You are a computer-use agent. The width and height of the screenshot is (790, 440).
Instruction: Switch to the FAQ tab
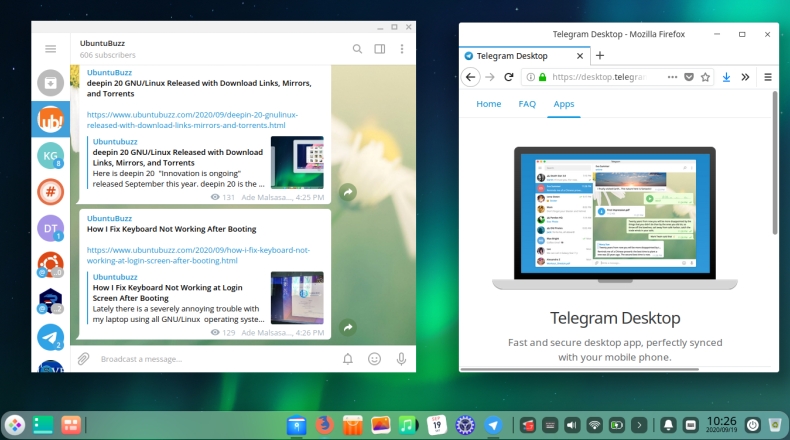[x=527, y=104]
